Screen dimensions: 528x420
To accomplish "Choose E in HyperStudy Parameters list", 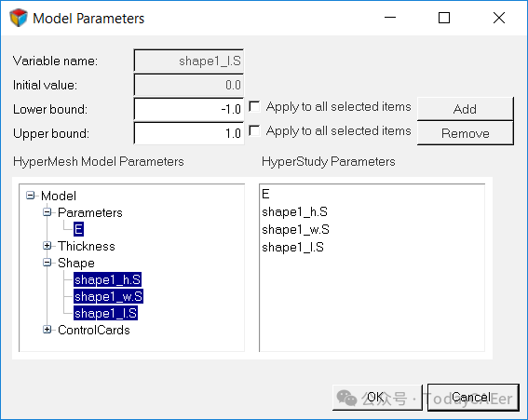I will (x=265, y=194).
